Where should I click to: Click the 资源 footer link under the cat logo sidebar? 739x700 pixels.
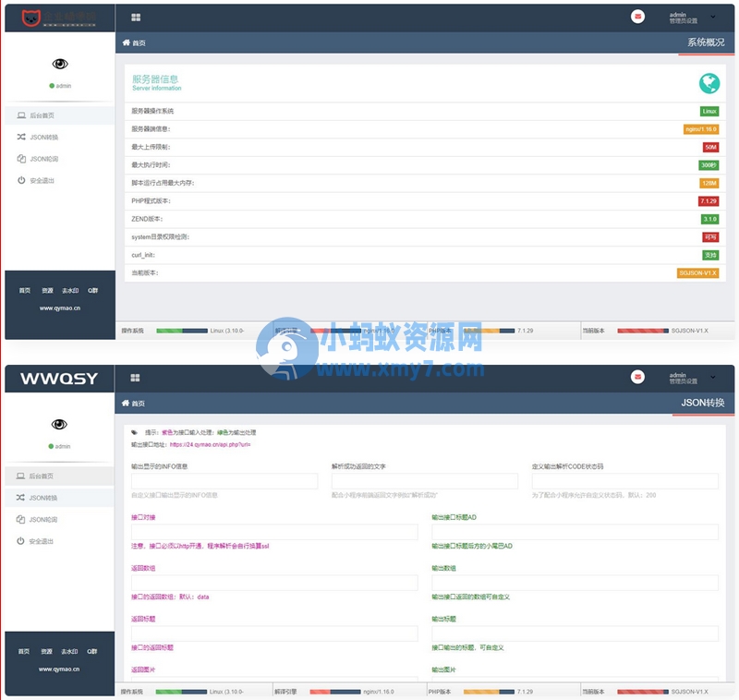click(x=48, y=290)
